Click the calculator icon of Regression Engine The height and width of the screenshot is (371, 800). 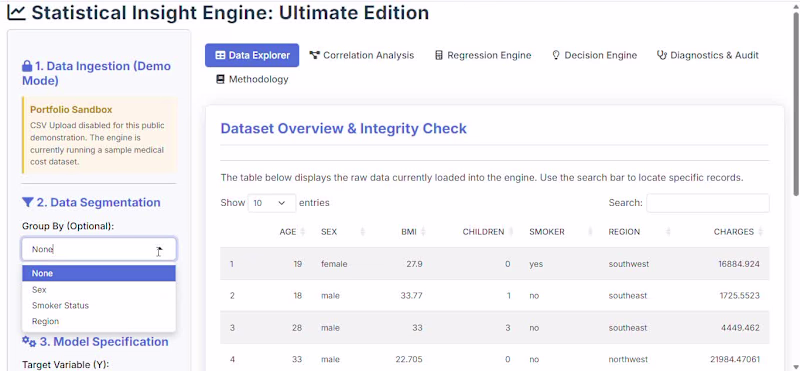coord(439,55)
